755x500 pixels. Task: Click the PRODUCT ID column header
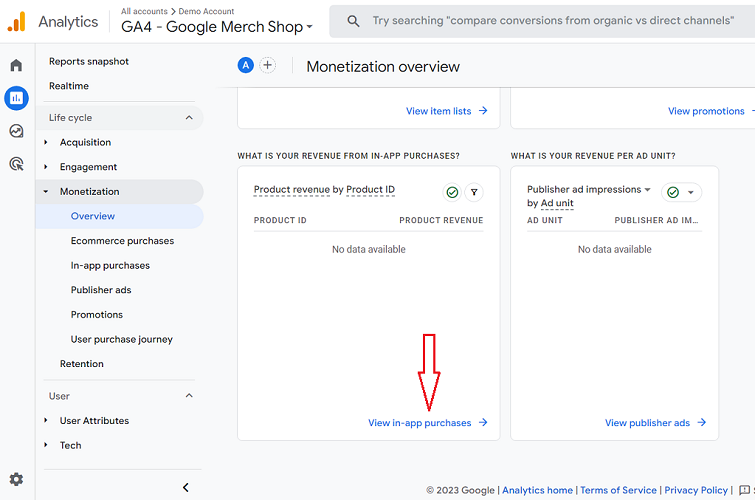(x=280, y=220)
